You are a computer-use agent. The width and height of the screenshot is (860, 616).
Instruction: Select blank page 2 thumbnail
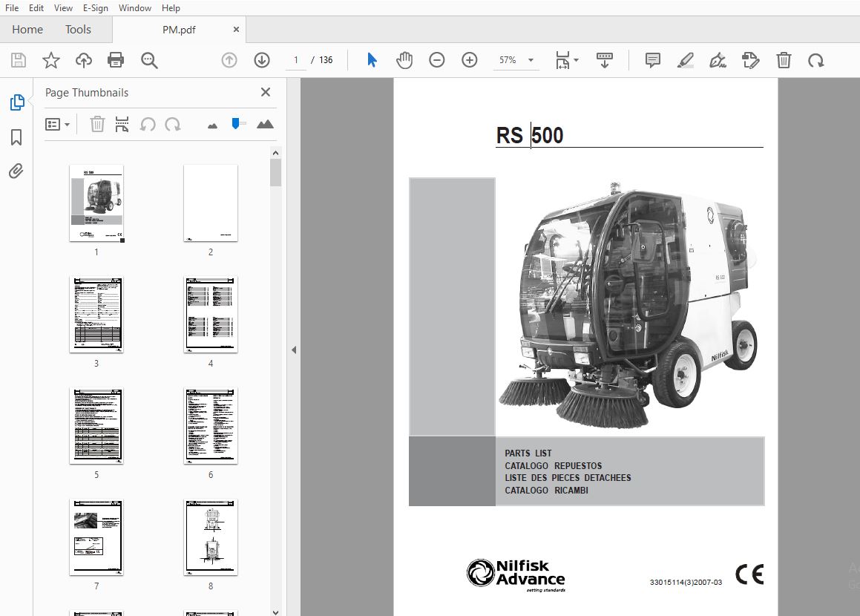(211, 203)
